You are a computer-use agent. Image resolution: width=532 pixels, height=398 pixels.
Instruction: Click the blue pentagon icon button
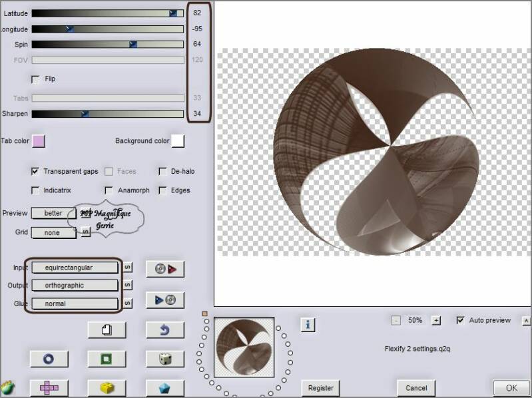tap(164, 387)
